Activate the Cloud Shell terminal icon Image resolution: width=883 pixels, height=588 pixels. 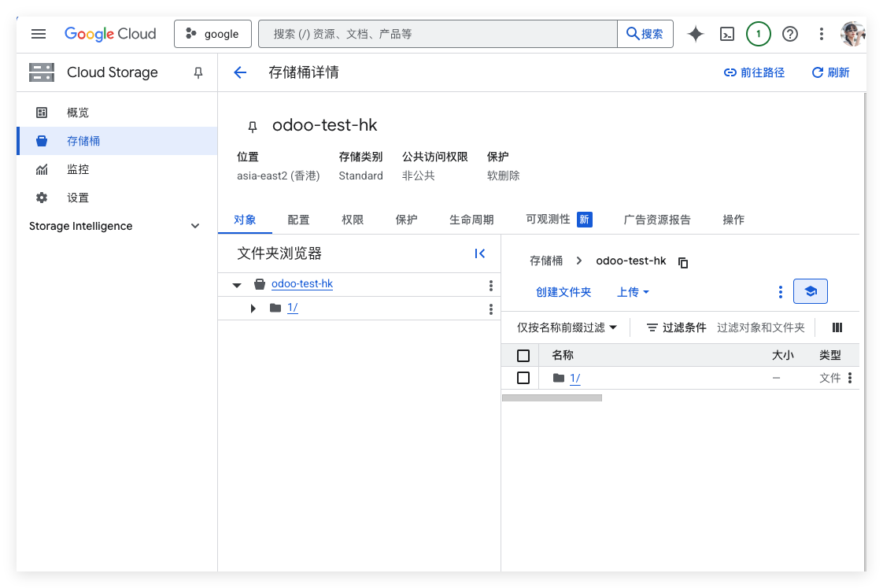(728, 34)
